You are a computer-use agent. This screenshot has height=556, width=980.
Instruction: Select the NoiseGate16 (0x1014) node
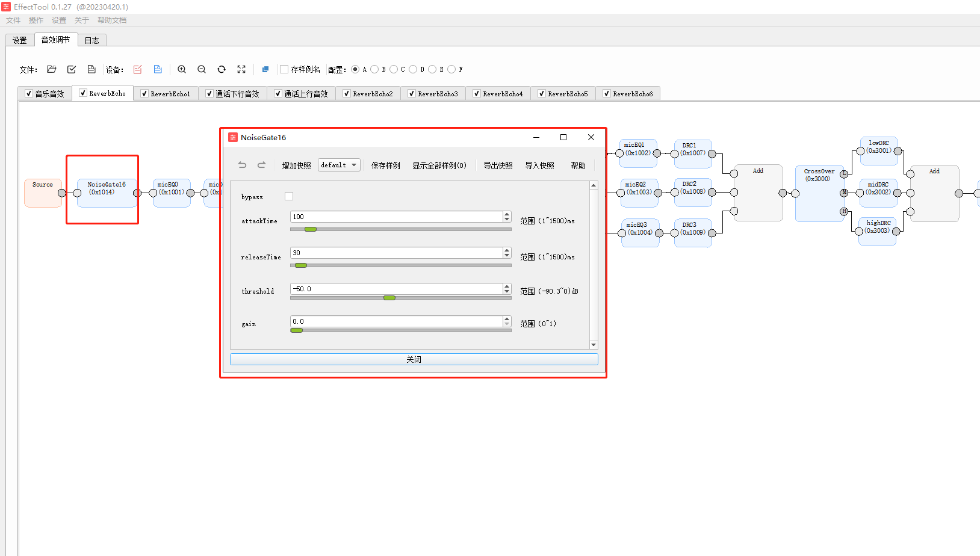107,193
